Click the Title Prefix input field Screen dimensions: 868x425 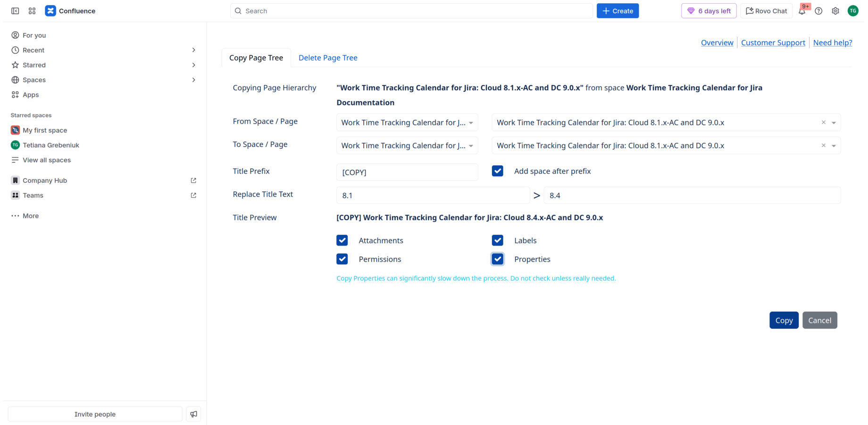(407, 172)
